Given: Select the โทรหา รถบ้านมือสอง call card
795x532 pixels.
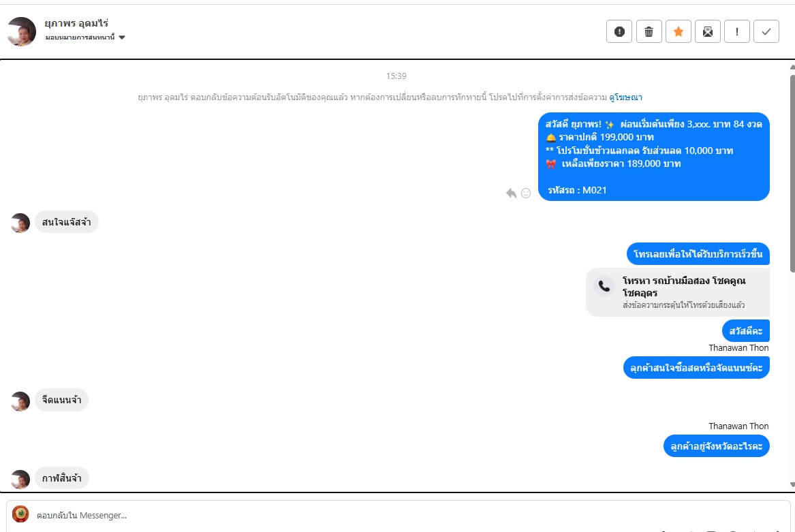Looking at the screenshot, I should pyautogui.click(x=678, y=293).
